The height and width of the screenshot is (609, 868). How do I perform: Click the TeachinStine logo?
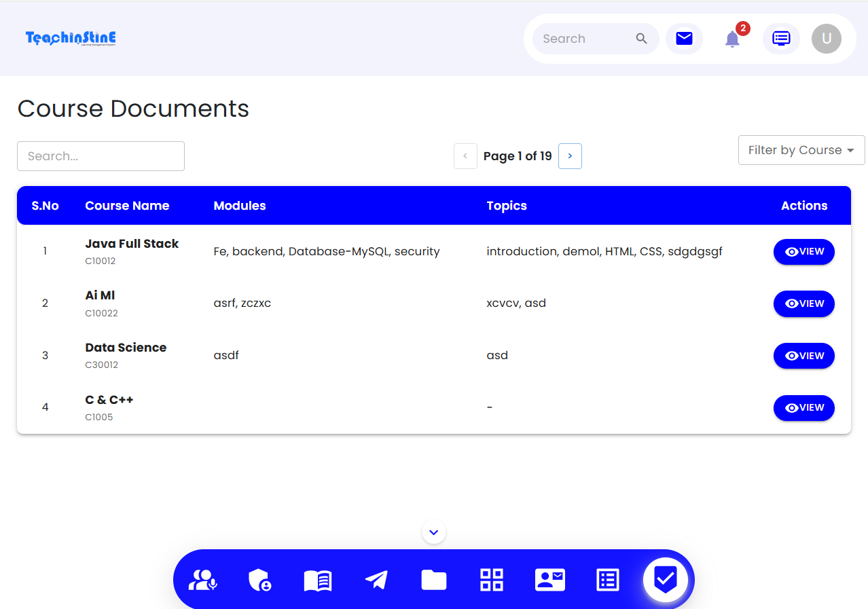tap(71, 38)
